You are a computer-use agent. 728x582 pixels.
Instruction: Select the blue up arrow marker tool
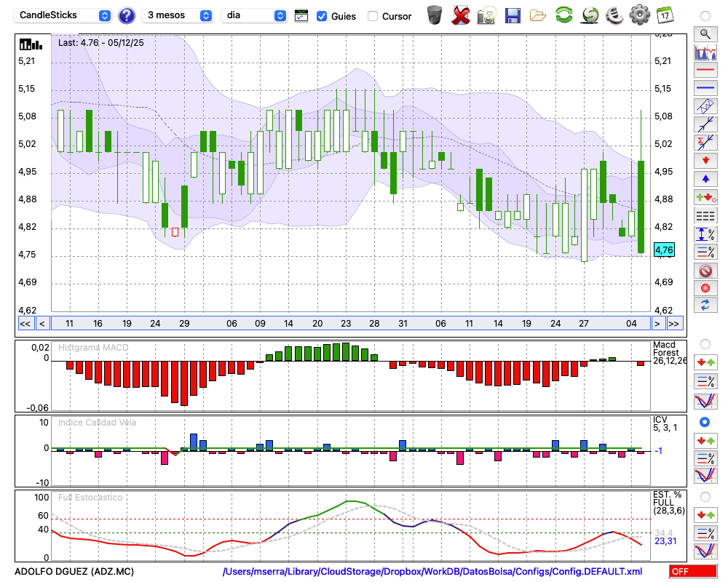pos(705,179)
